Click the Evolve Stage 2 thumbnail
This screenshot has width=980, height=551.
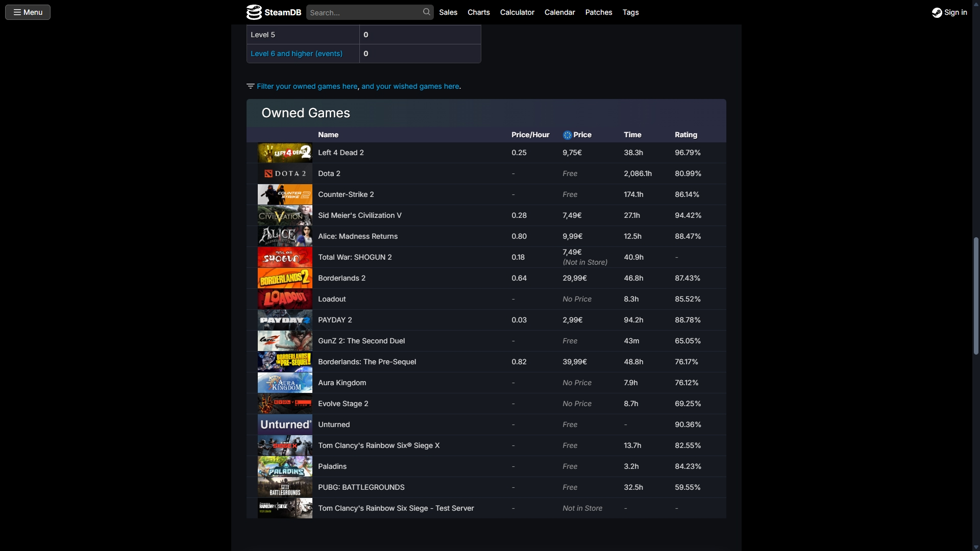pyautogui.click(x=285, y=404)
